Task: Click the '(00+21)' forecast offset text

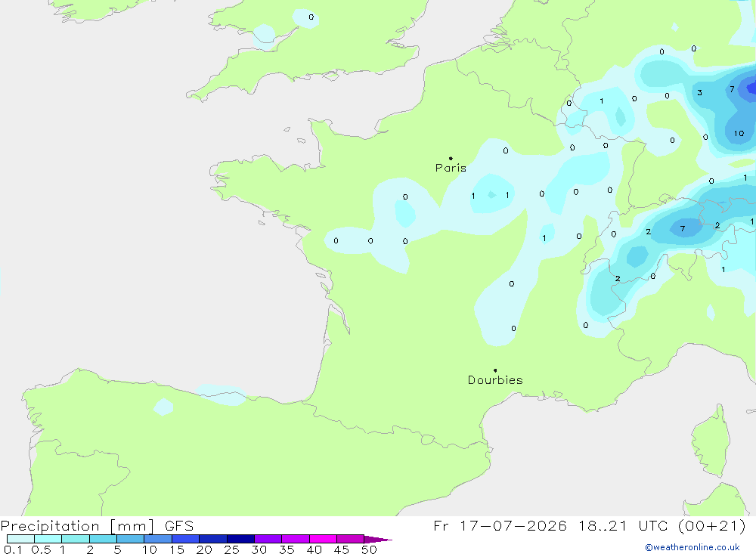Action: [711, 525]
